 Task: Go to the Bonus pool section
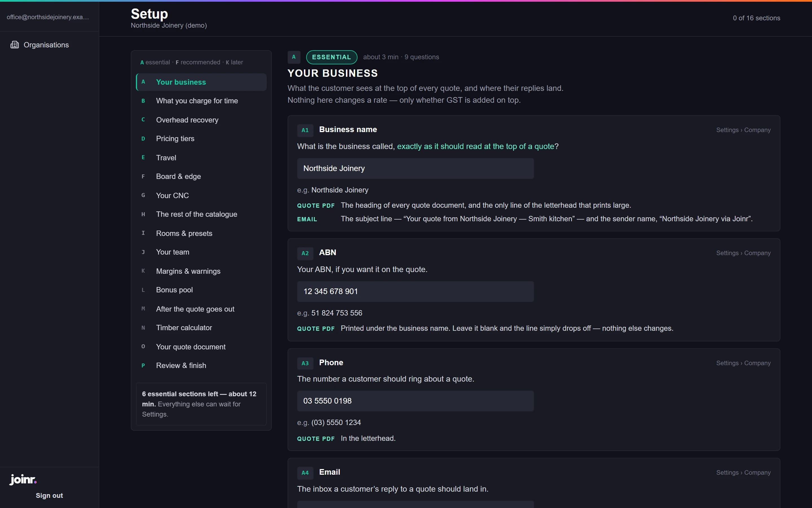pyautogui.click(x=201, y=290)
